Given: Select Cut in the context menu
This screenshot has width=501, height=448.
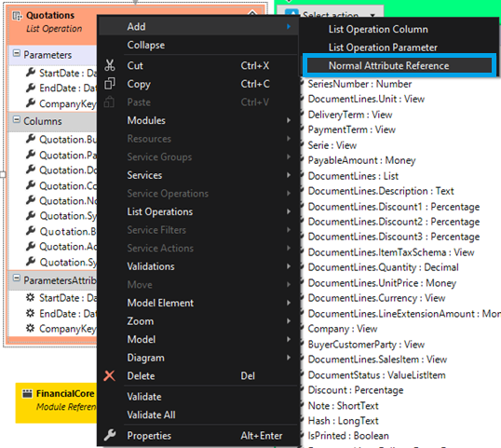Looking at the screenshot, I should [198, 65].
